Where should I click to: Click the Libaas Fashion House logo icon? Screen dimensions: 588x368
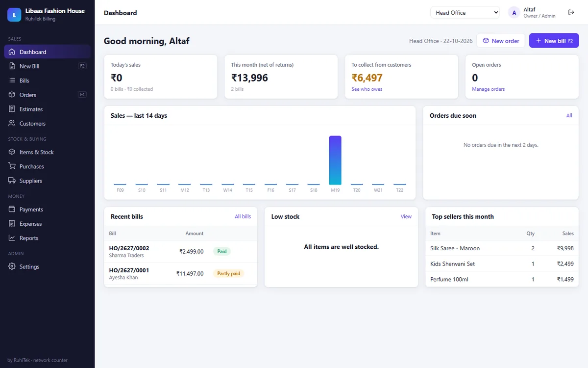click(14, 15)
